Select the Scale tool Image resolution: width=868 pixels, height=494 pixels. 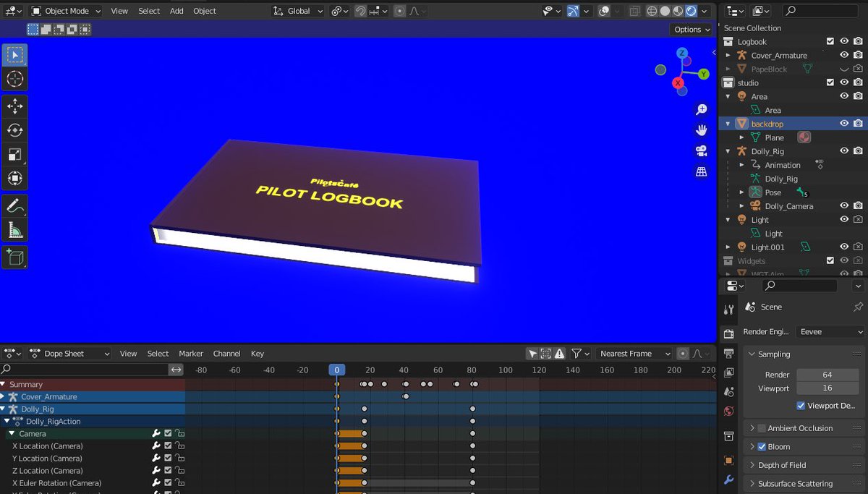(x=14, y=154)
